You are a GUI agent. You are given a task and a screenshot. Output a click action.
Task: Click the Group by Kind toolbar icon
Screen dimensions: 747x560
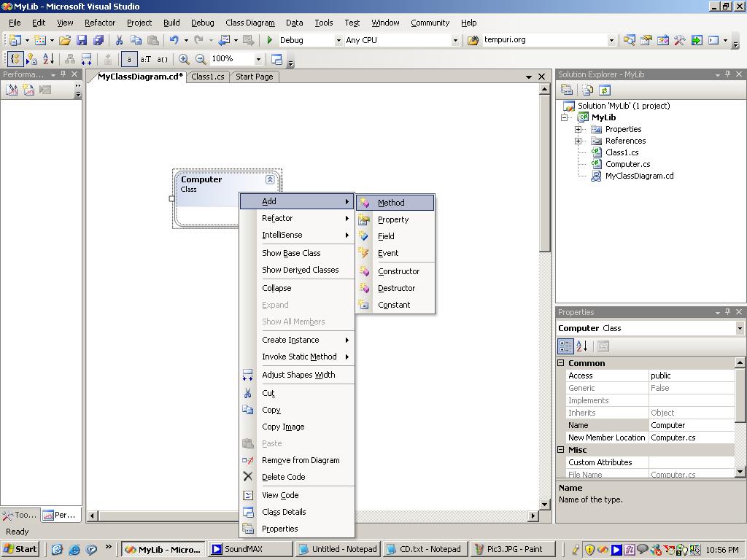pyautogui.click(x=16, y=59)
